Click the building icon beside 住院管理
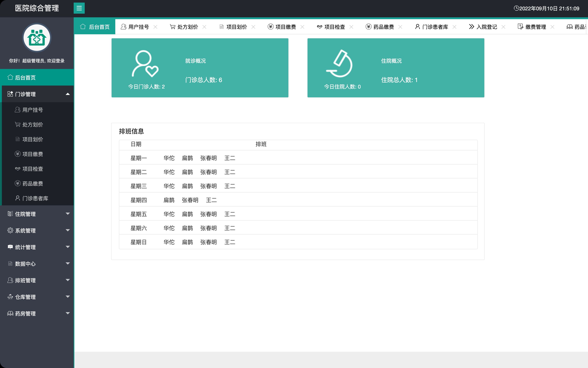Image resolution: width=588 pixels, height=368 pixels. coord(10,214)
